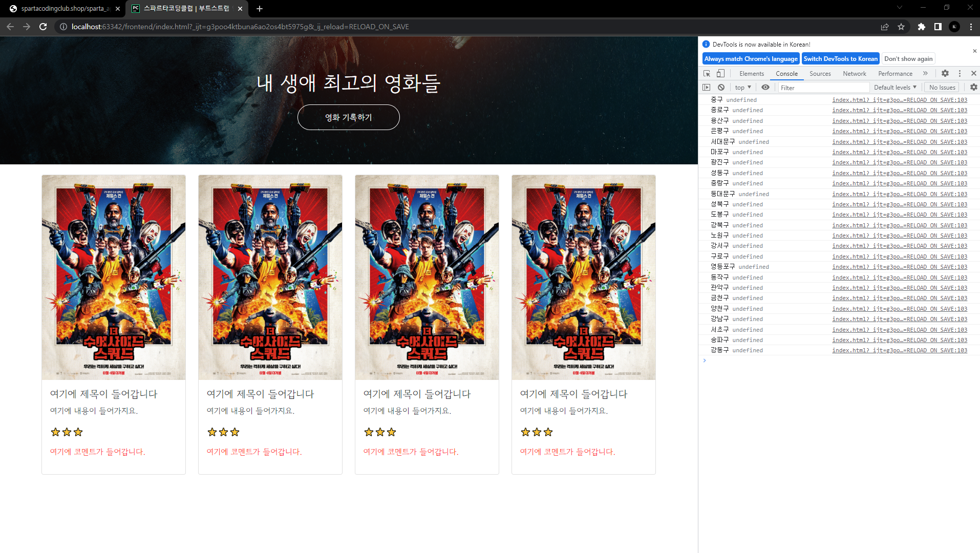980x553 pixels.
Task: Close the DevTools panel
Action: (x=974, y=73)
